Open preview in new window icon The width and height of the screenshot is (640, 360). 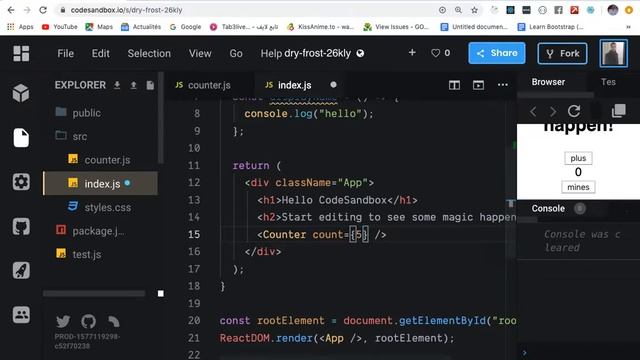pos(618,111)
